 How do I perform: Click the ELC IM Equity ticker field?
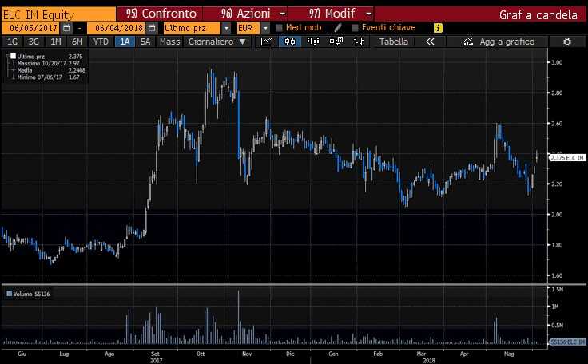[x=58, y=14]
